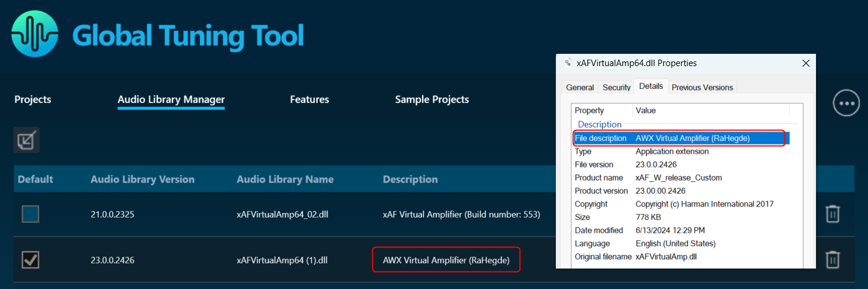Image resolution: width=868 pixels, height=289 pixels.
Task: Check the Default box for version 21.0.0.2325
Action: coord(30,214)
